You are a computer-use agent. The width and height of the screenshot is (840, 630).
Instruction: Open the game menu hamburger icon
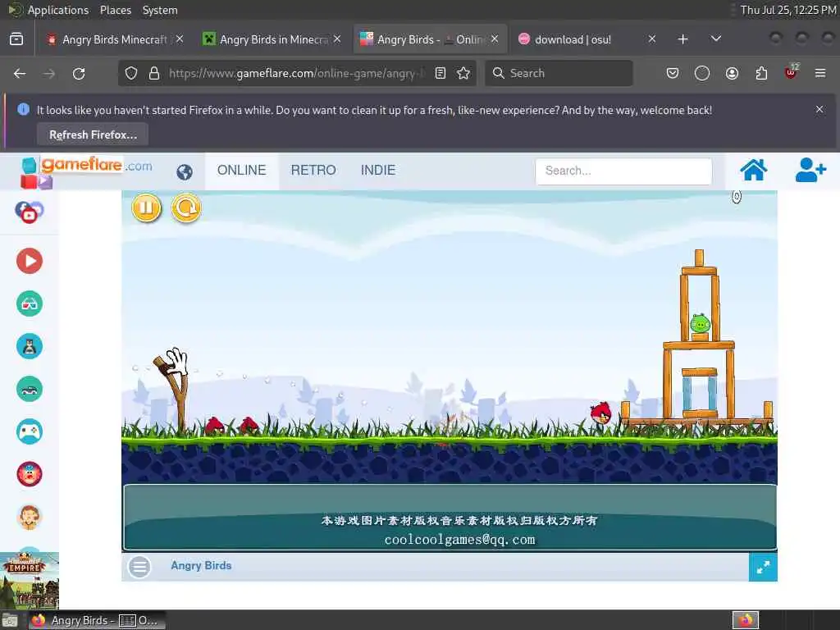click(139, 567)
